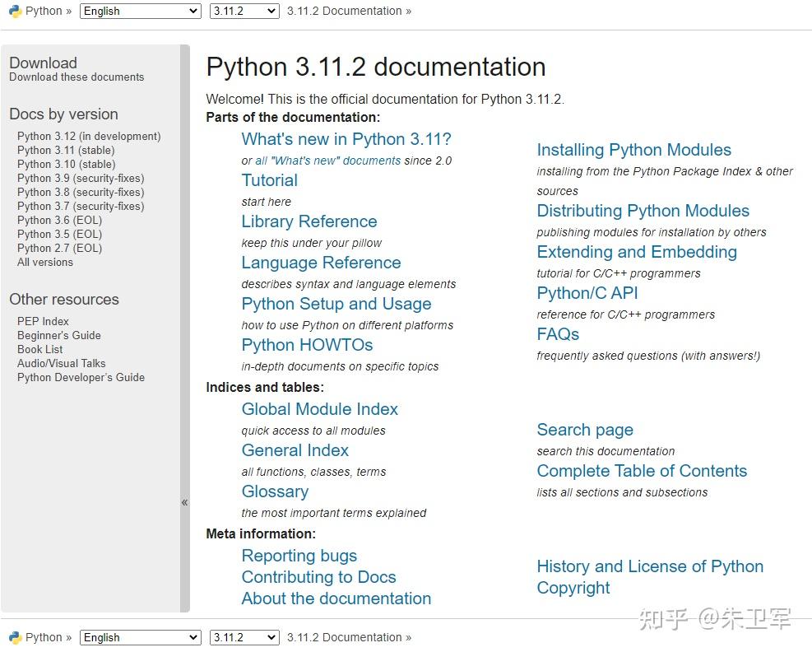Viewport: 812px width, 652px height.
Task: Open the 3.11.2 version dropdown
Action: point(244,11)
